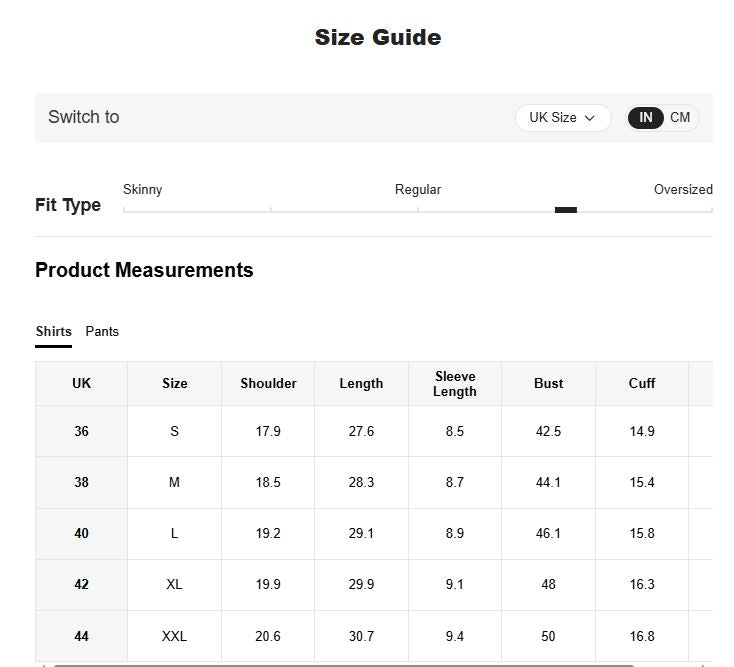Click length value 27.6
Image resolution: width=734 pixels, height=667 pixels.
click(361, 431)
